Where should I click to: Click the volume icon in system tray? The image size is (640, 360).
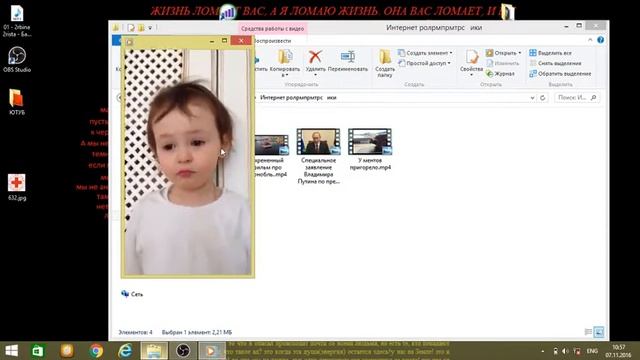(566, 351)
